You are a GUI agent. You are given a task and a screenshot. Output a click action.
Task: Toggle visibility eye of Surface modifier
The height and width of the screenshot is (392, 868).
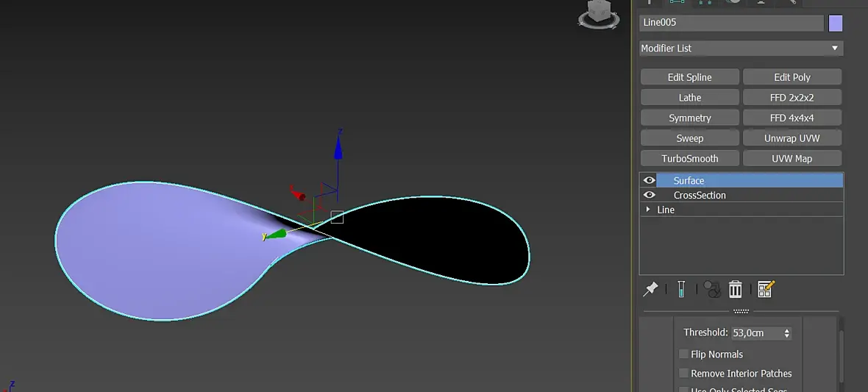click(649, 180)
